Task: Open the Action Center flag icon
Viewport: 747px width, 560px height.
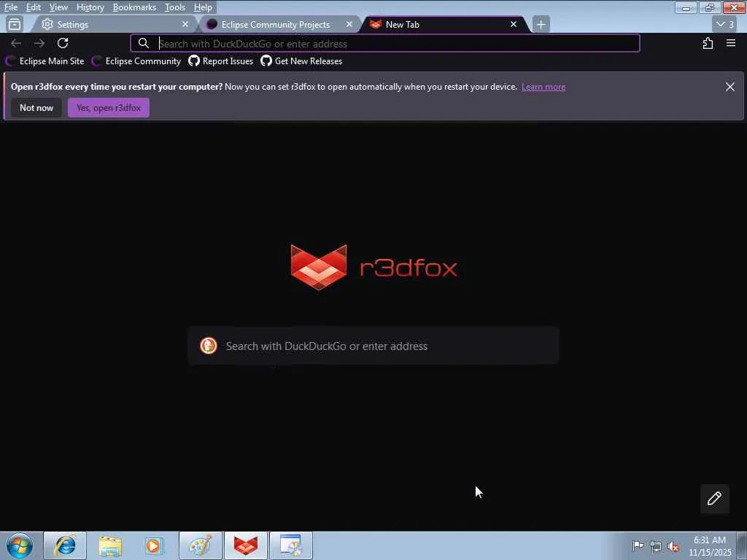Action: 638,546
